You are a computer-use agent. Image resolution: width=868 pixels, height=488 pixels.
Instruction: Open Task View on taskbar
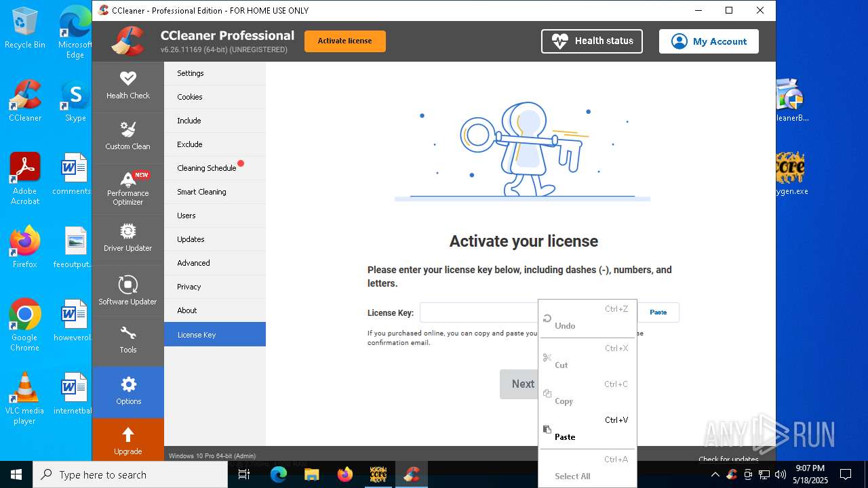point(244,474)
